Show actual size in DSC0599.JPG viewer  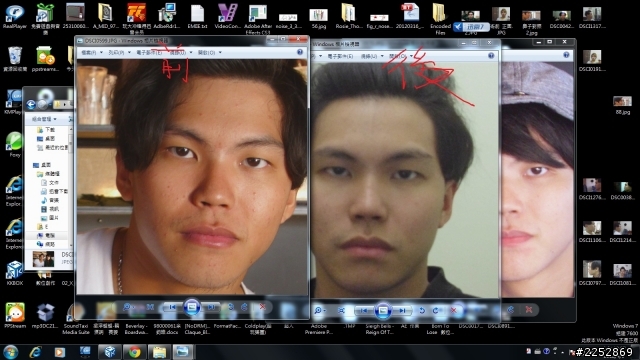150,307
